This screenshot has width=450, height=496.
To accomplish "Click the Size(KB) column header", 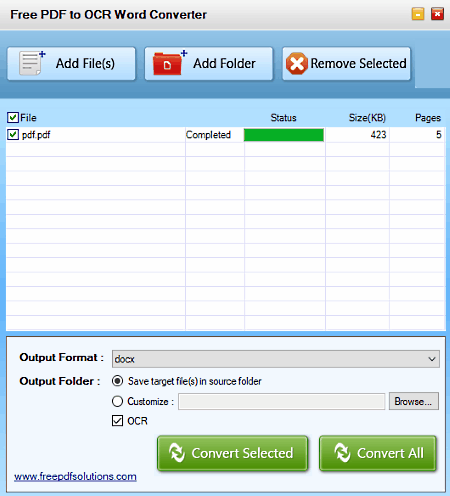I will 367,118.
